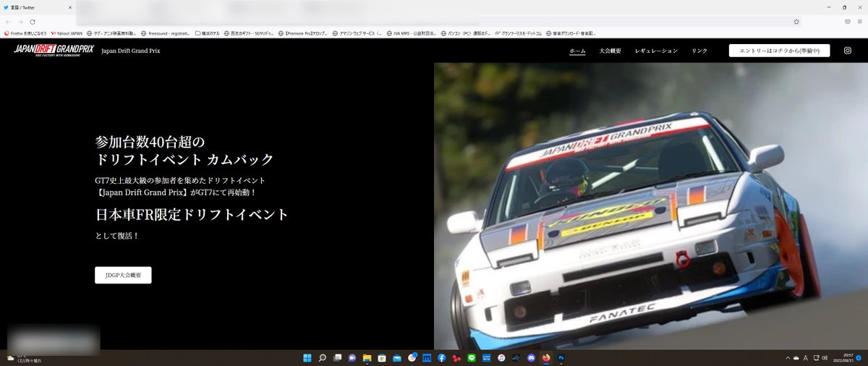The image size is (868, 366).
Task: Open the OneDrive cloud tray icon
Action: (796, 358)
